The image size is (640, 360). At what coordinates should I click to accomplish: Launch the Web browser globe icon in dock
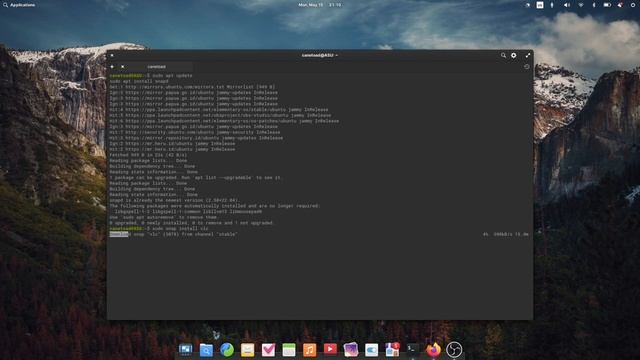(227, 349)
